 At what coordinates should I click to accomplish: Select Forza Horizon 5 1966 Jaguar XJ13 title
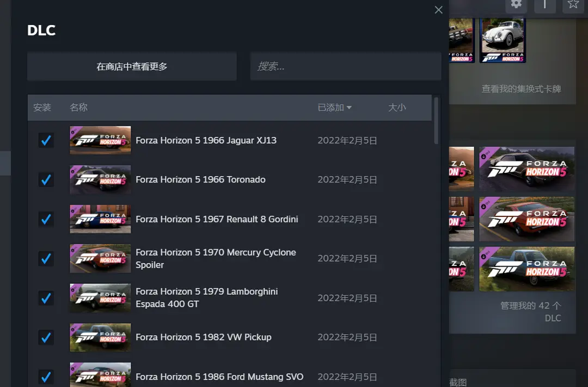206,141
